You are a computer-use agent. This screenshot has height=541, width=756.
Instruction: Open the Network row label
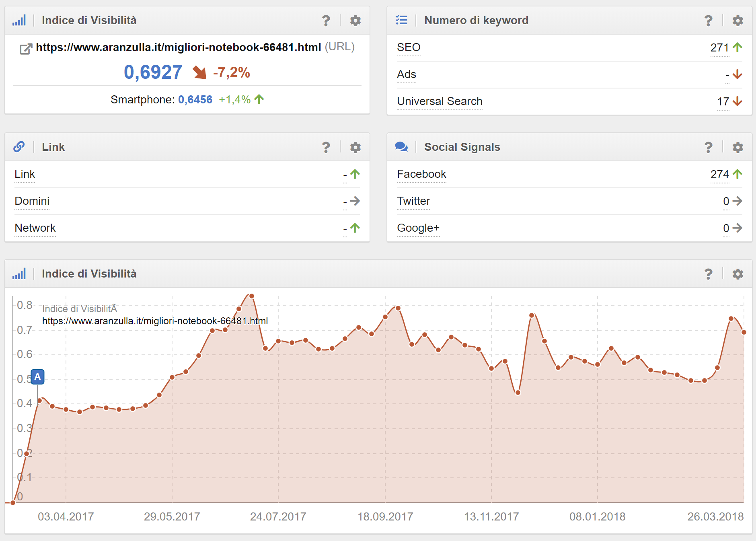(x=35, y=228)
